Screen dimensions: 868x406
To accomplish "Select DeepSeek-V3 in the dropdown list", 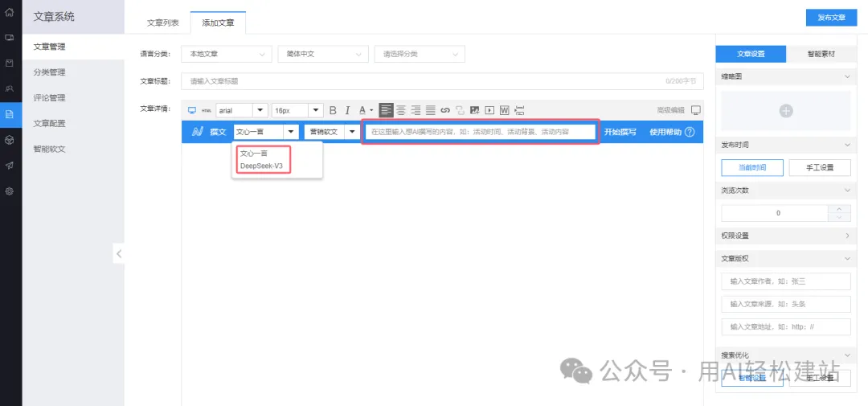I will (261, 166).
